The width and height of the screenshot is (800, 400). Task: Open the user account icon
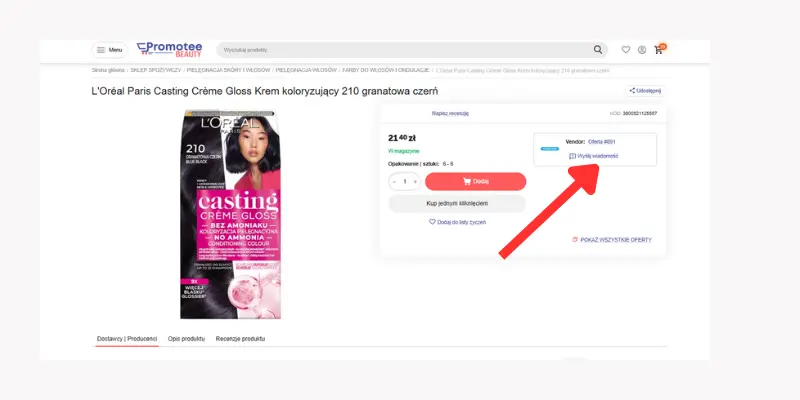(642, 50)
